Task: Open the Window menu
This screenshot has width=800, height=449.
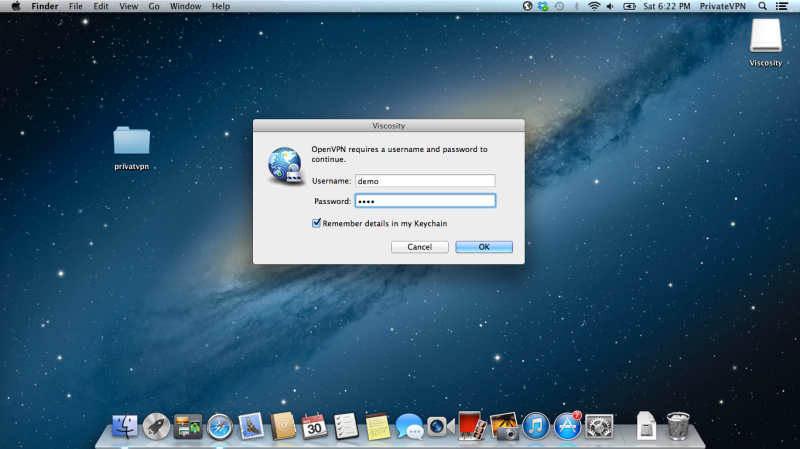Action: click(185, 6)
